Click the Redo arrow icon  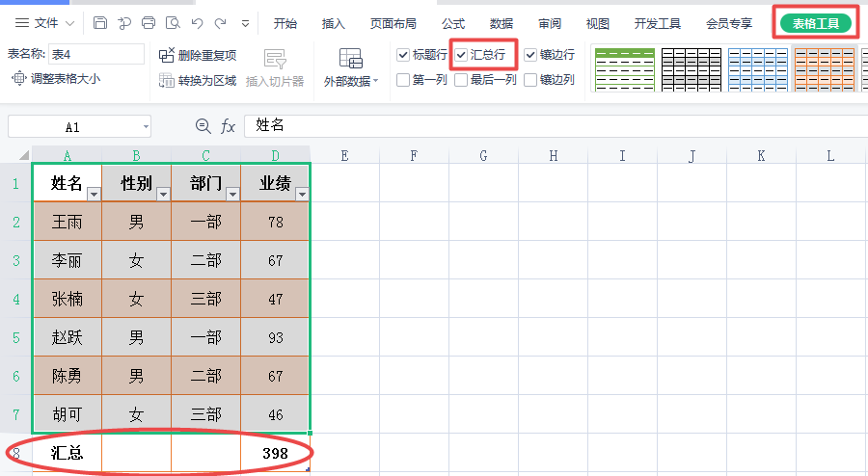[221, 23]
